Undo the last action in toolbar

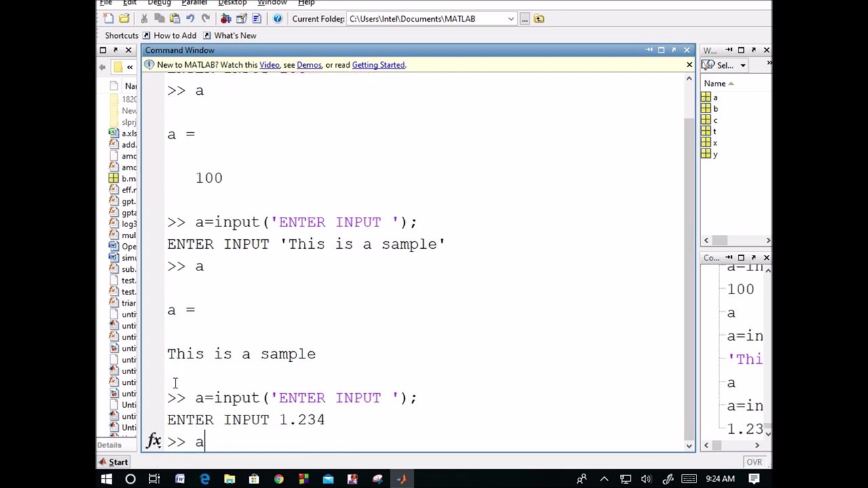(191, 18)
